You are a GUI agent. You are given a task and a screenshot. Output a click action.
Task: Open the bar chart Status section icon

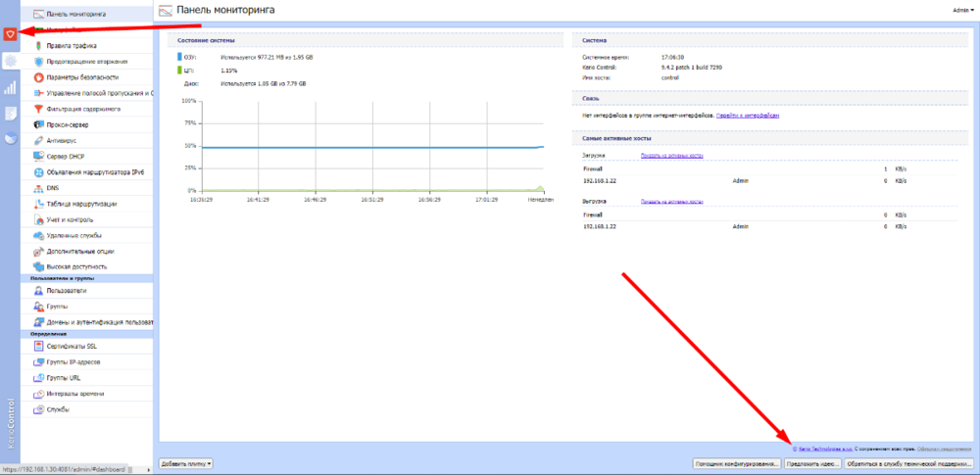pos(11,87)
